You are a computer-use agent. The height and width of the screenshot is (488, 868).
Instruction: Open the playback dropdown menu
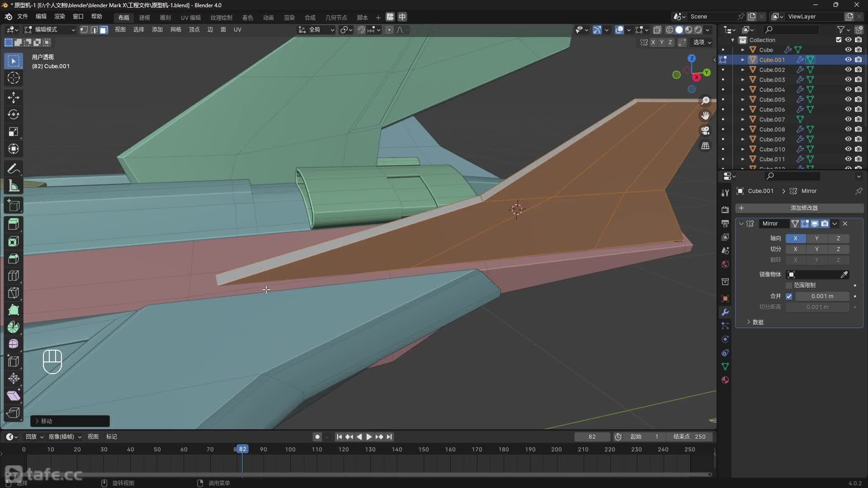pos(34,437)
